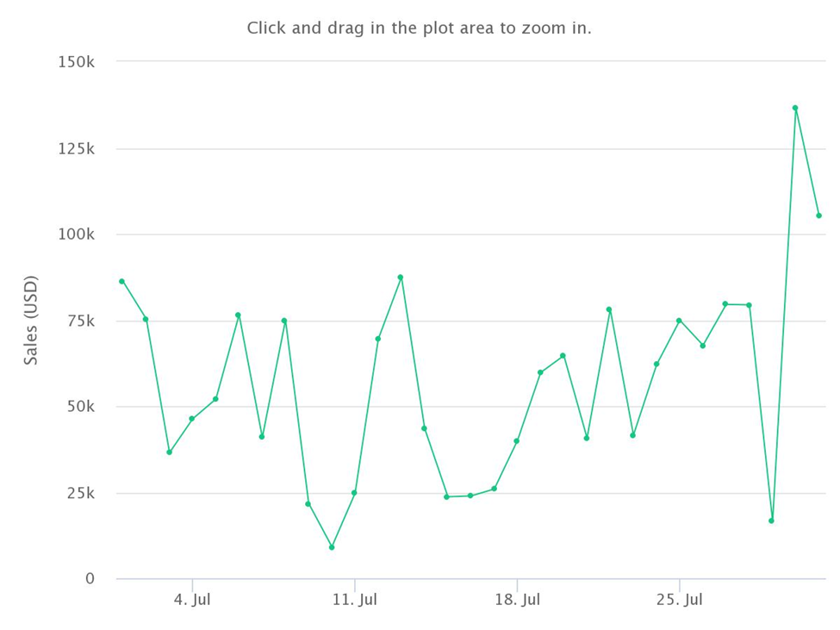
Task: Select the 50k y-axis label
Action: [x=81, y=407]
